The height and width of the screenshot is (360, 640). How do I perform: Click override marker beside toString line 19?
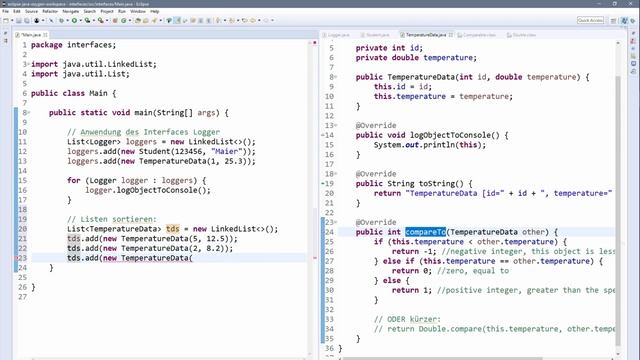tap(323, 184)
